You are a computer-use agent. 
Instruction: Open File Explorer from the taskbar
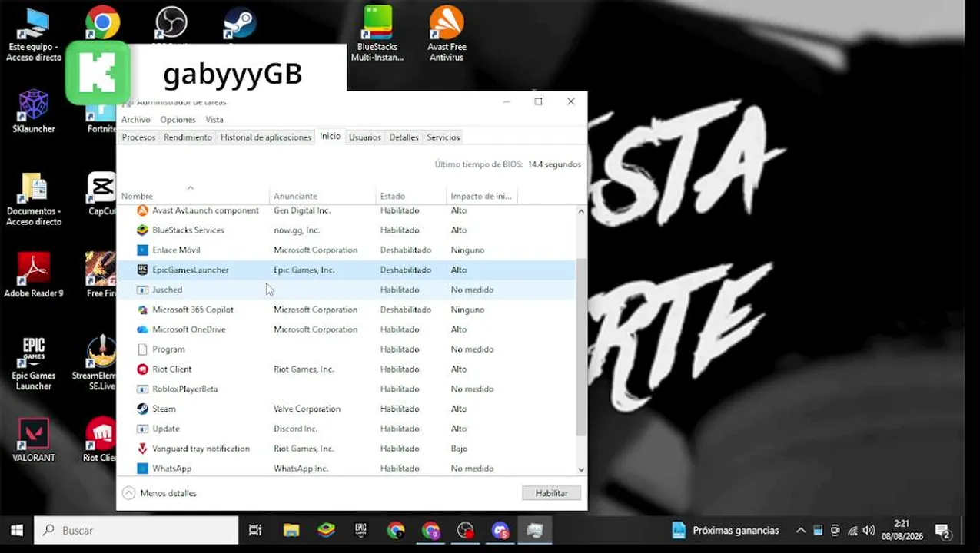(x=291, y=530)
